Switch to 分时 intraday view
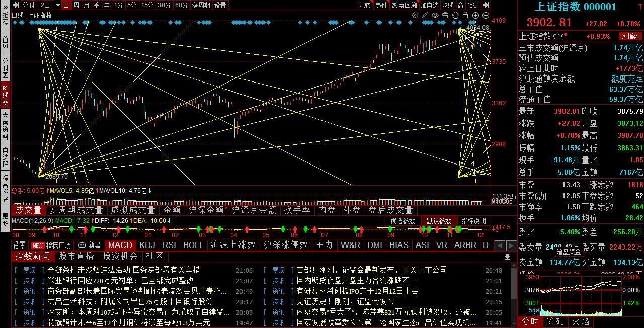Viewport: 644px width, 328px height. tap(29, 5)
